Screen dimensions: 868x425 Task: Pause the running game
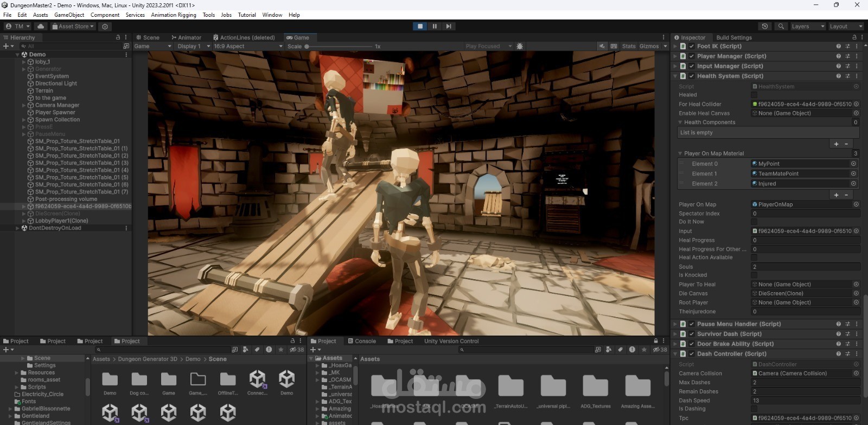(x=435, y=26)
